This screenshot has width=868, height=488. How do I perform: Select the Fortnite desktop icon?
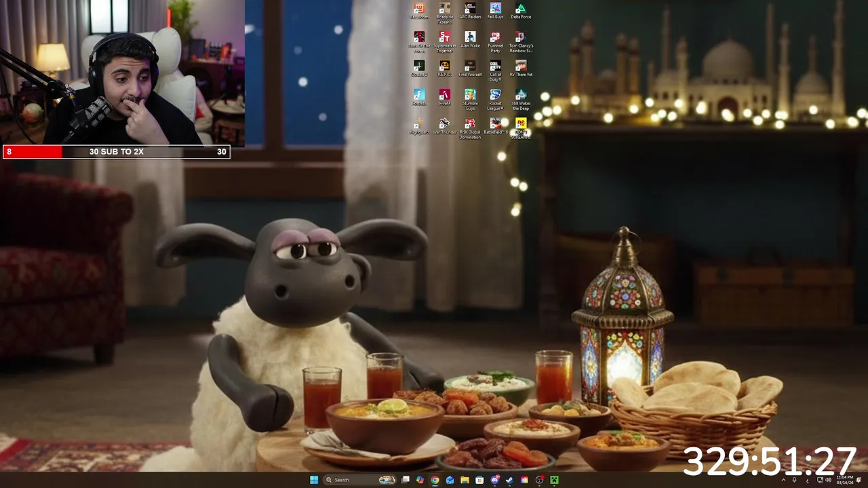click(x=419, y=98)
